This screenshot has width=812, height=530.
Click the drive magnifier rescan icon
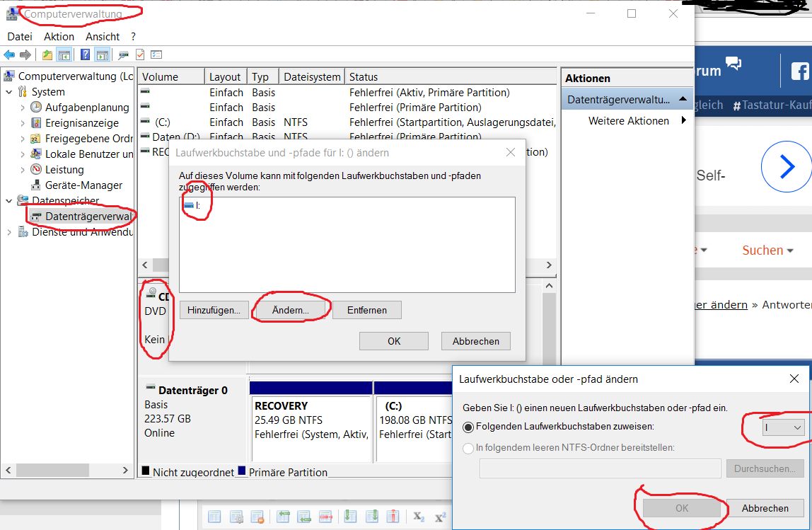[123, 54]
